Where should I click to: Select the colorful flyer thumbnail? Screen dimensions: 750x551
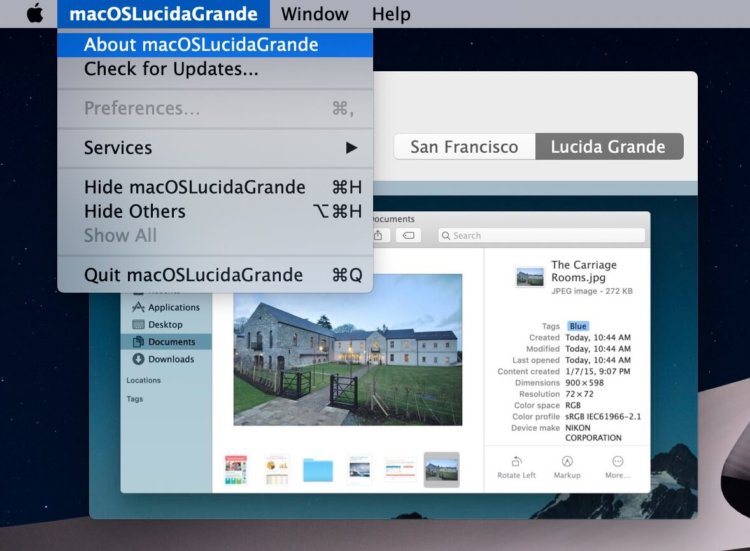[236, 470]
